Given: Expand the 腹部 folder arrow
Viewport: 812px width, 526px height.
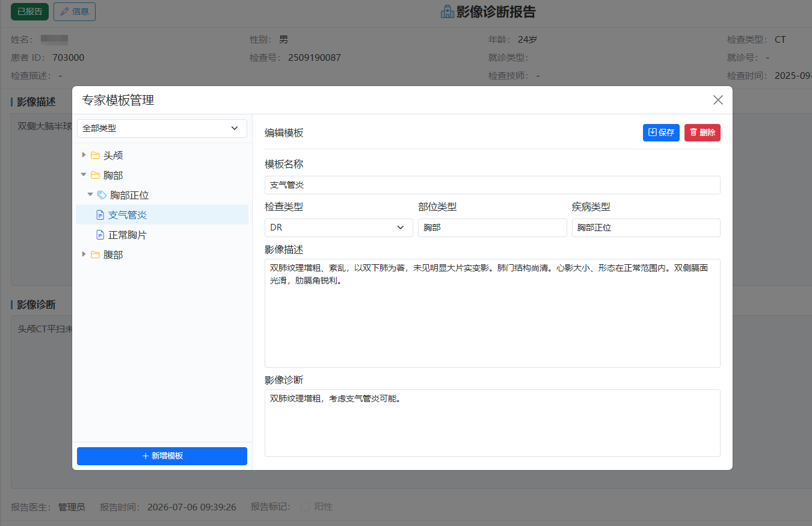Looking at the screenshot, I should point(84,255).
